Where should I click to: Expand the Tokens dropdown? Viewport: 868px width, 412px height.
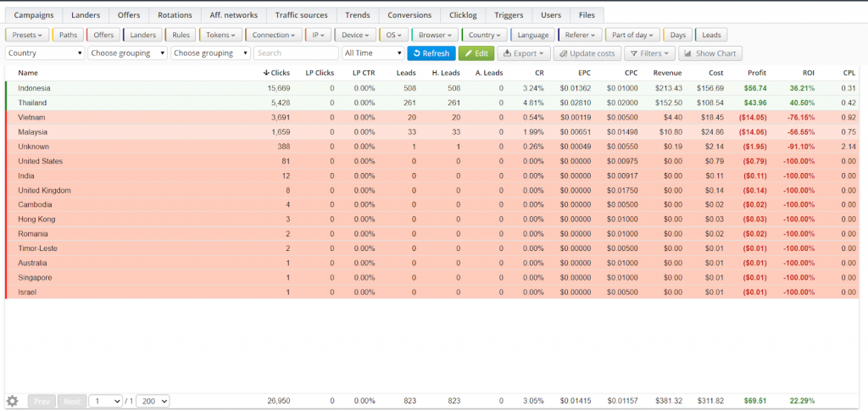(220, 35)
